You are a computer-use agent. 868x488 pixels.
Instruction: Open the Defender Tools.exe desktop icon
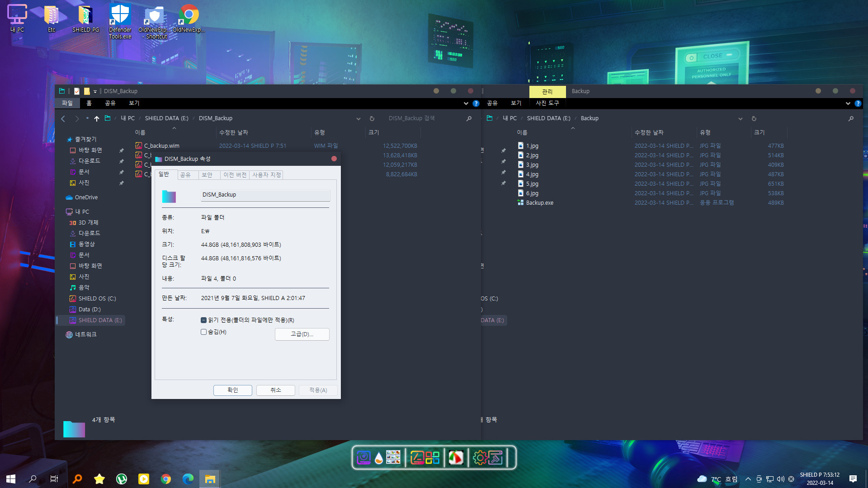120,22
